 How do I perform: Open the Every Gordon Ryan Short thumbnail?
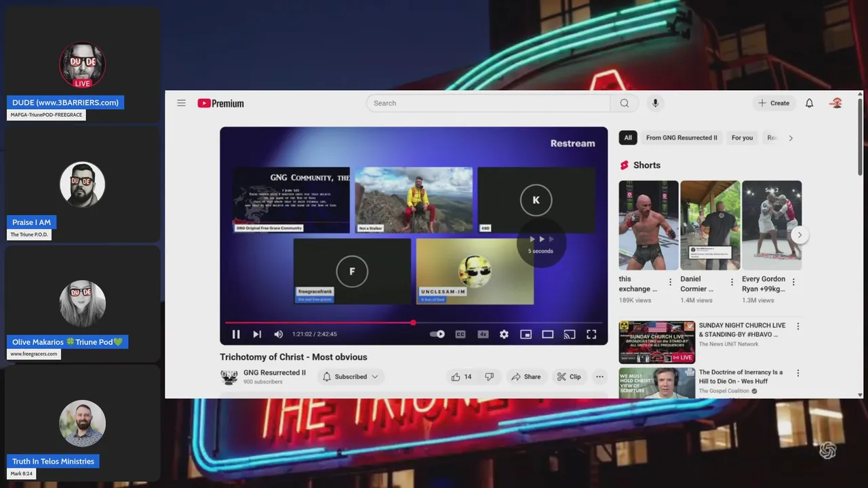click(772, 225)
